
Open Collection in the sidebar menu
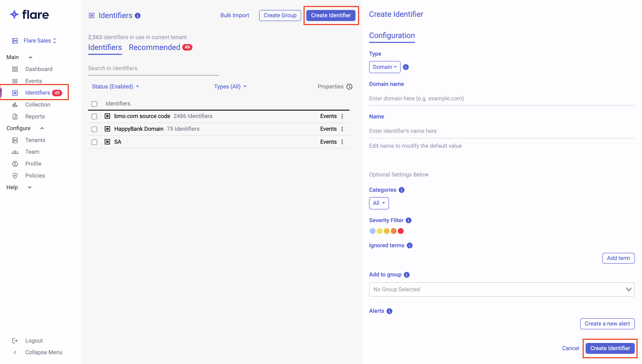click(37, 104)
